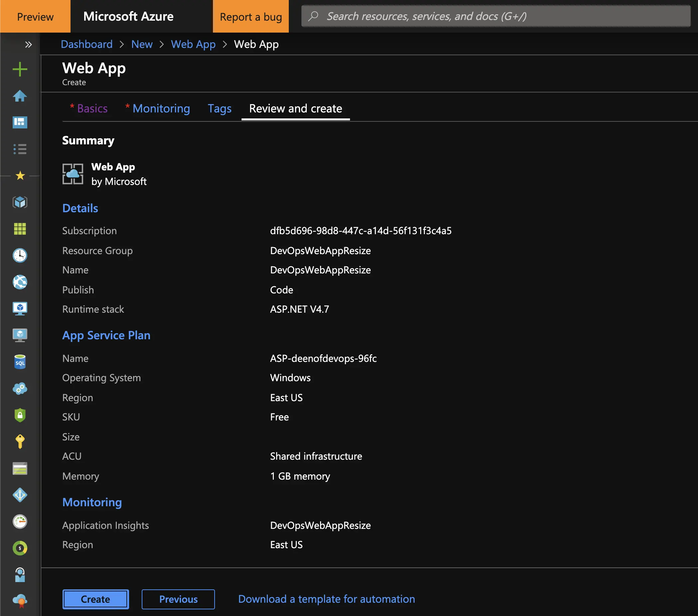This screenshot has width=698, height=616.
Task: Open Subscriptions yellow key icon
Action: click(20, 442)
